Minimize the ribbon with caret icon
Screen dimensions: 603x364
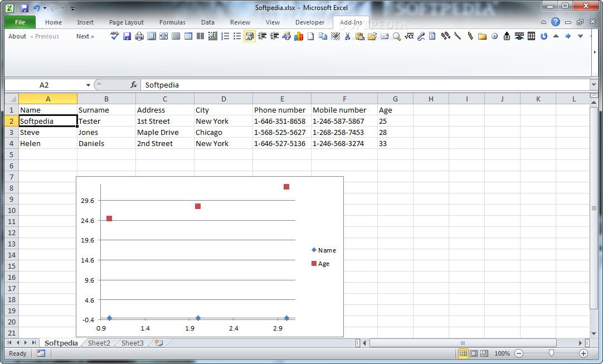point(543,22)
